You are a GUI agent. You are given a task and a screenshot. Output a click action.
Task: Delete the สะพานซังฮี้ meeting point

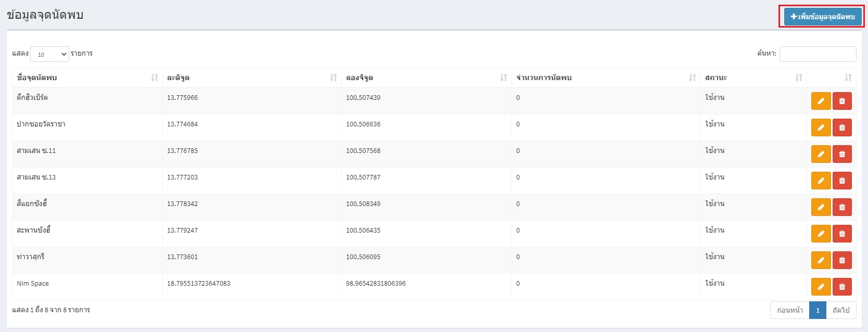coord(842,234)
